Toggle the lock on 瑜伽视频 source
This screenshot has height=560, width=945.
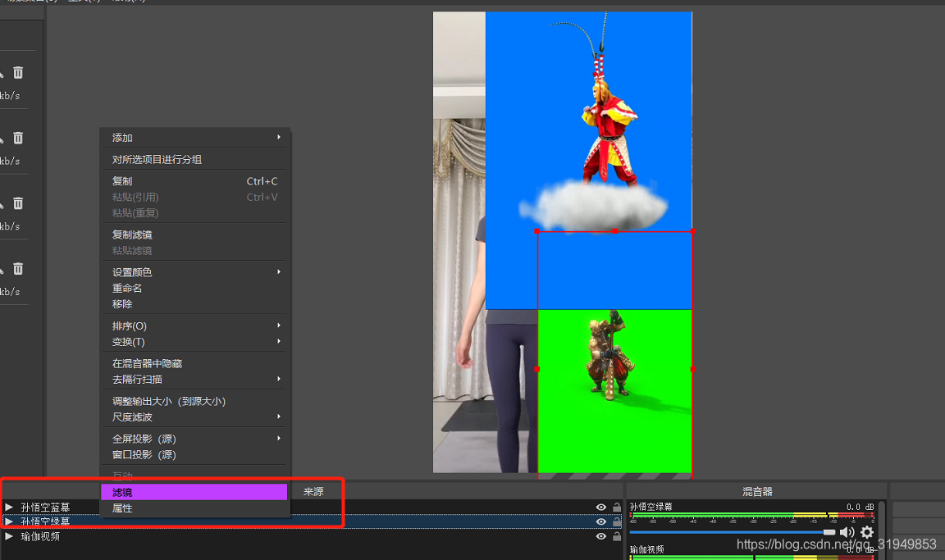[617, 536]
